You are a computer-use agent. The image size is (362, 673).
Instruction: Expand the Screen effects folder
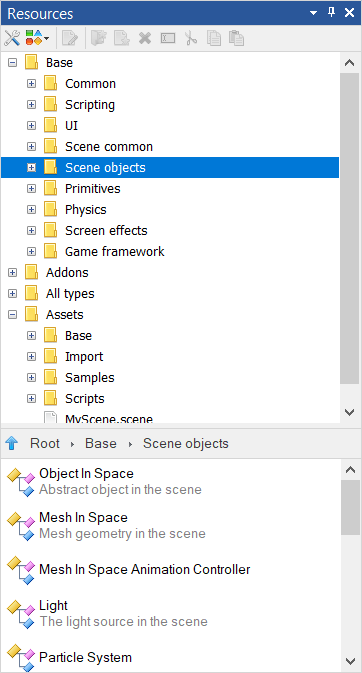pyautogui.click(x=31, y=231)
